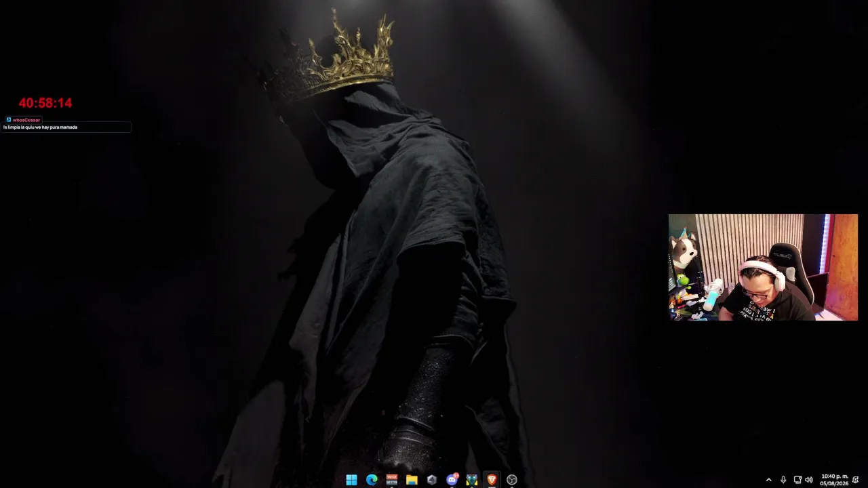Open the clock and date showing 10:40 p. m.

(834, 480)
